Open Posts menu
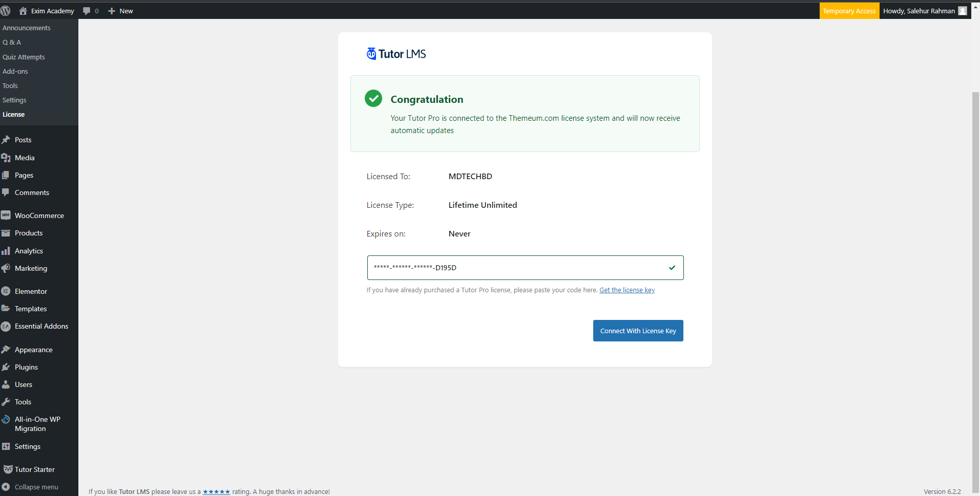This screenshot has width=980, height=496. pyautogui.click(x=23, y=140)
